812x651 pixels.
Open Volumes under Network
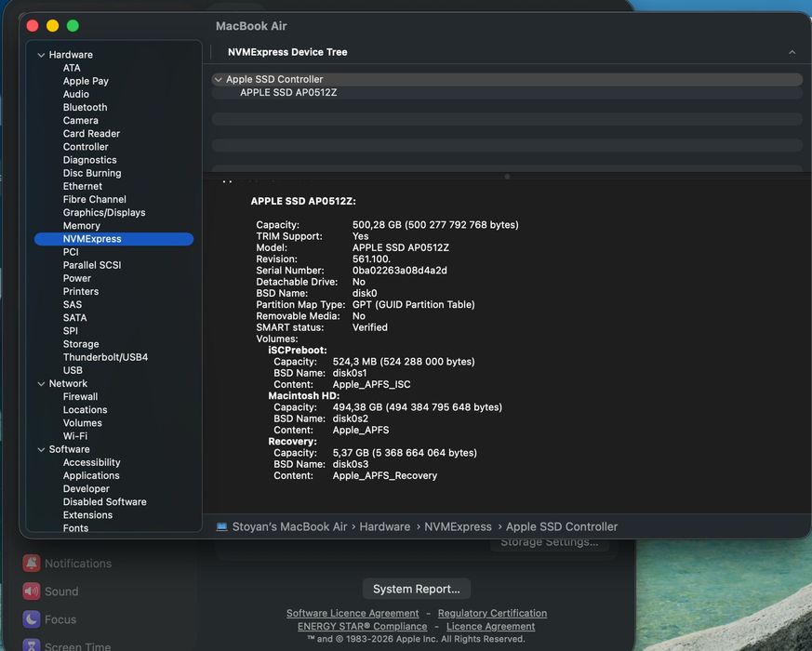tap(83, 423)
